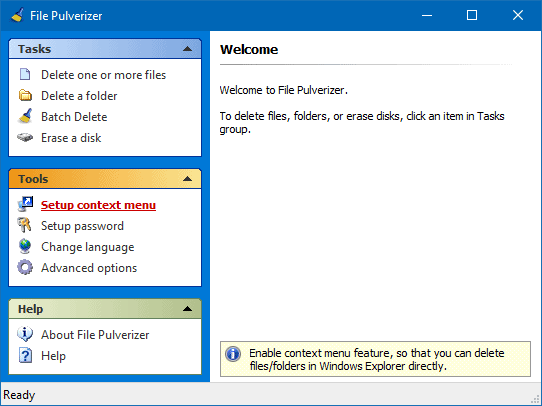Click the gear icon for Advanced options
This screenshot has height=406, width=542.
25,268
